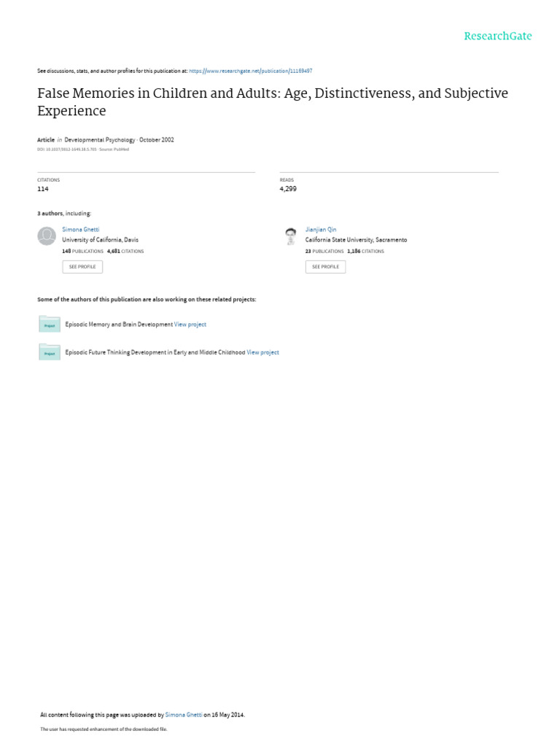Image resolution: width=560 pixels, height=747 pixels.
Task: Click the Episodic Future Thinking project icon
Action: (50, 352)
